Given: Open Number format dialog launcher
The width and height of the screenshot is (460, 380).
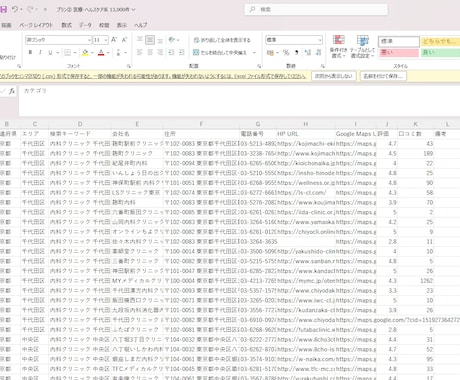Looking at the screenshot, I should pyautogui.click(x=323, y=66).
